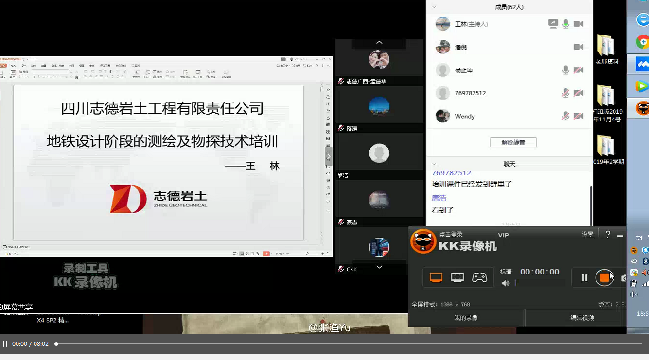
Task: Toggle camera for member 769782512
Action: 578,93
